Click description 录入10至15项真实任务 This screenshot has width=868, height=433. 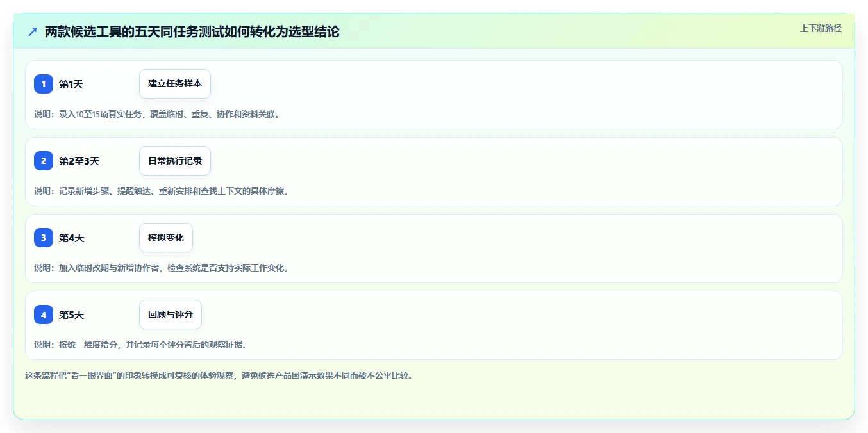pos(157,114)
